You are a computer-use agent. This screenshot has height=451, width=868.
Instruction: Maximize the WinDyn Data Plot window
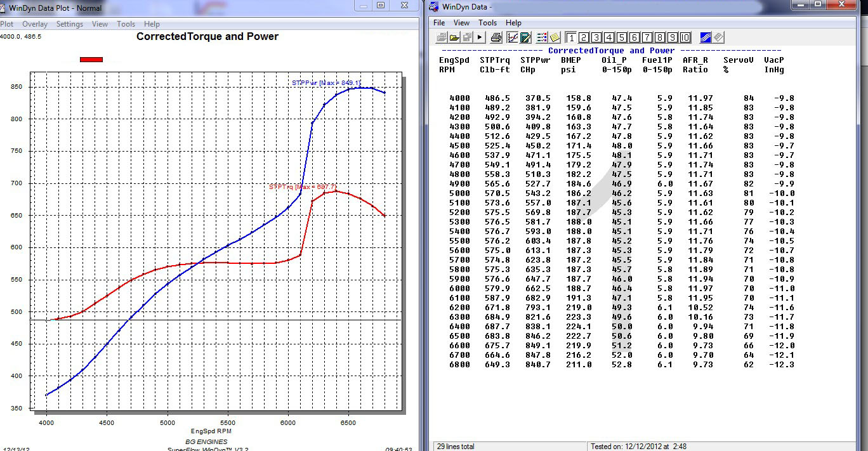point(381,5)
